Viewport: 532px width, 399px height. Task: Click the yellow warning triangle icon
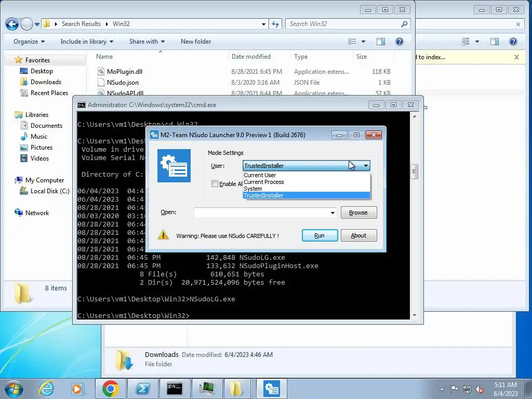tap(163, 235)
